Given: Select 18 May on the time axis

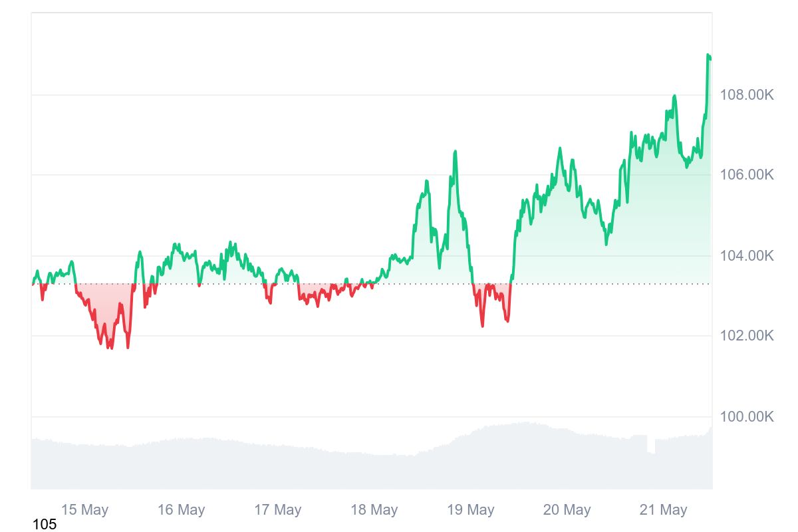Looking at the screenshot, I should click(x=374, y=510).
